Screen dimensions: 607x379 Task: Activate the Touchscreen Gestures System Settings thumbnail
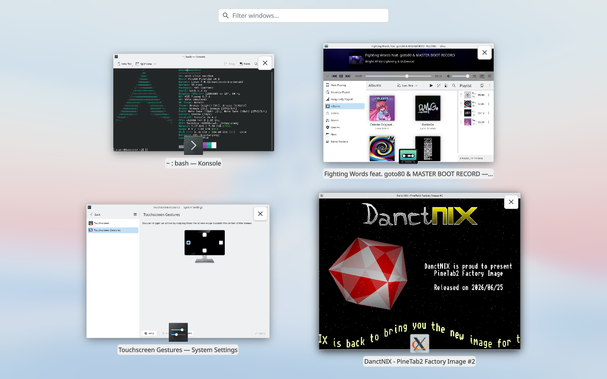coord(178,271)
